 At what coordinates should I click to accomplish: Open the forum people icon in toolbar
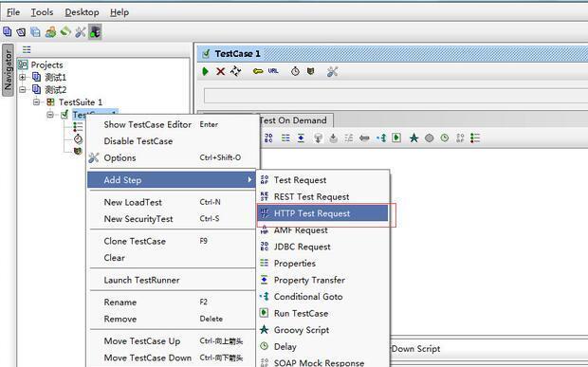[x=50, y=32]
